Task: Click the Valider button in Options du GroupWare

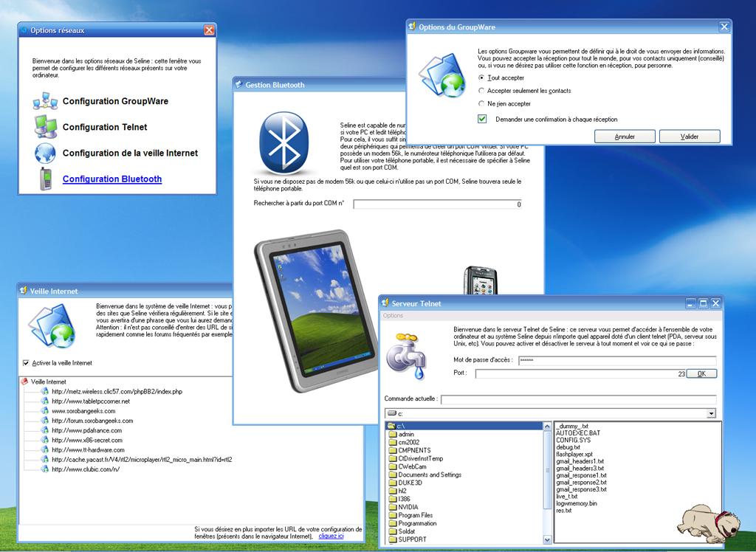Action: pos(690,137)
